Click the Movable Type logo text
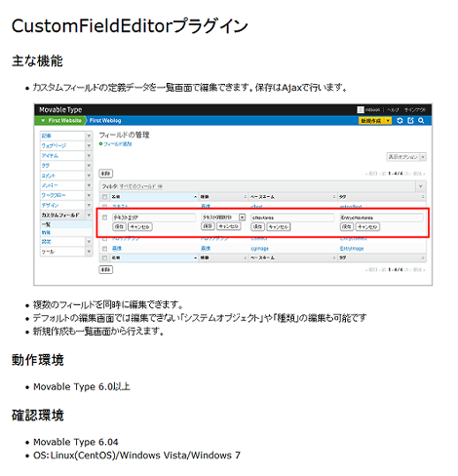Image resolution: width=458 pixels, height=476 pixels. [x=60, y=110]
